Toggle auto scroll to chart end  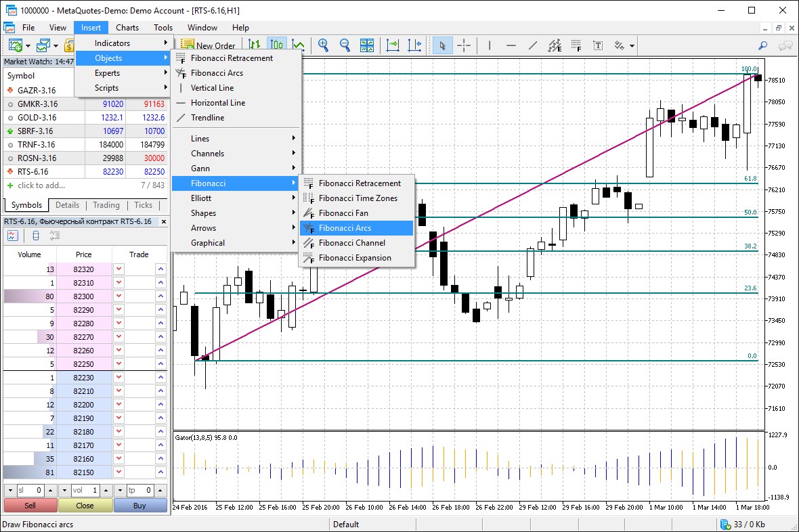click(x=391, y=45)
